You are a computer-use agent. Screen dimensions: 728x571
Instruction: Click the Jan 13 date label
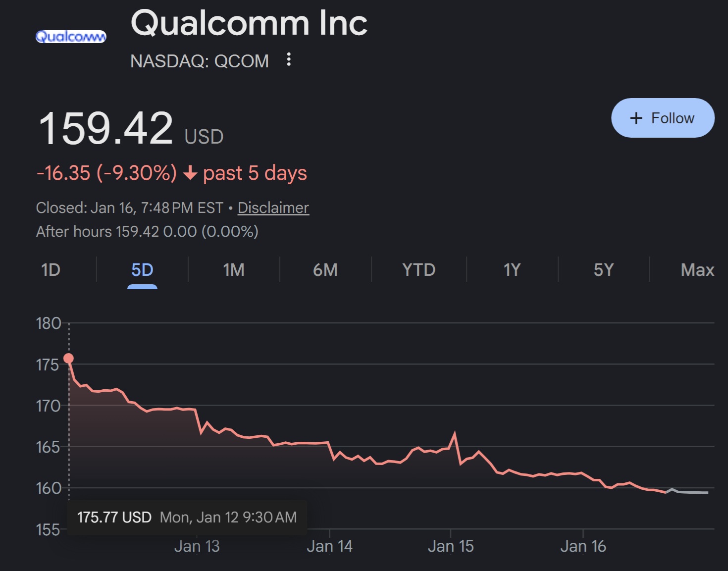click(197, 546)
